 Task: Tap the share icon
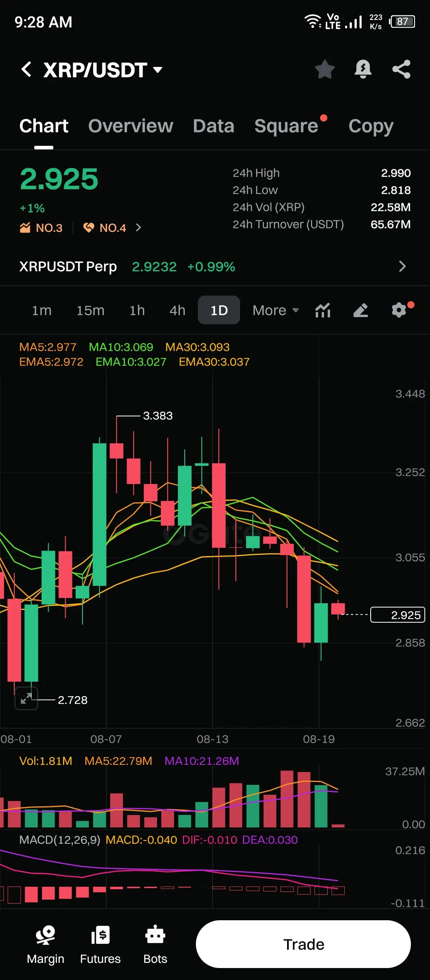pos(401,69)
